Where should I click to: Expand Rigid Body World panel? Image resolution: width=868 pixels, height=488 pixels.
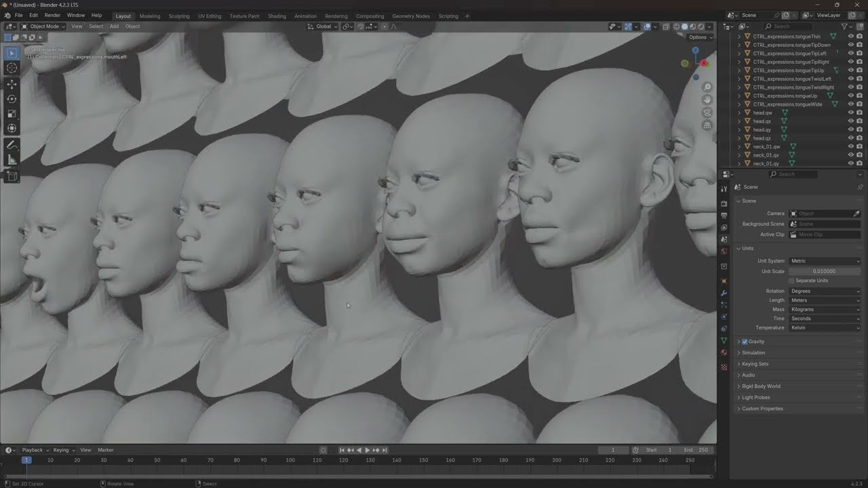tap(760, 386)
